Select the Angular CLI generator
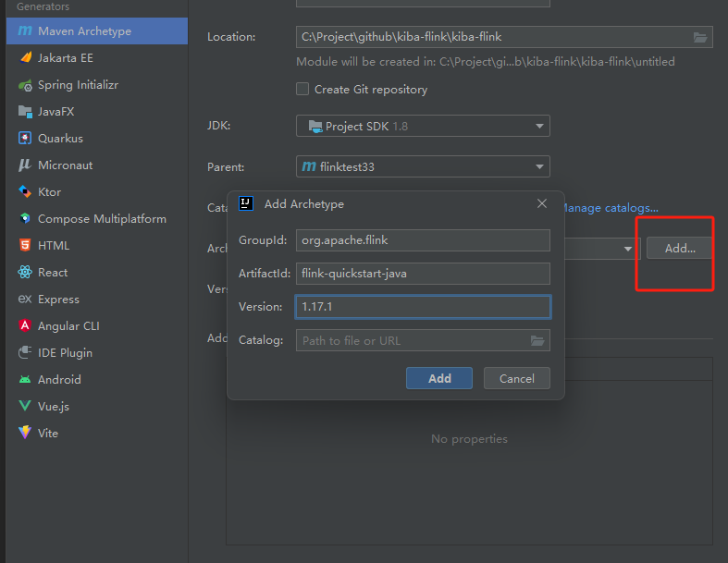Viewport: 728px width, 563px height. [97, 325]
